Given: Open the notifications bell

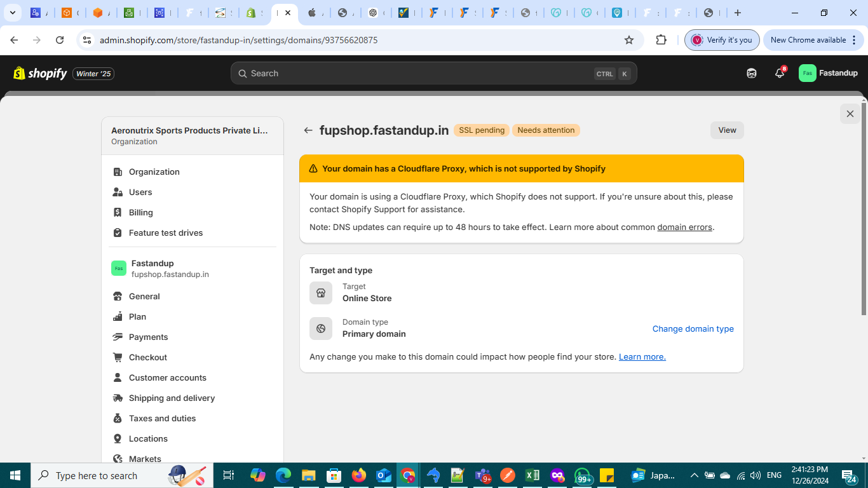Looking at the screenshot, I should (x=780, y=73).
